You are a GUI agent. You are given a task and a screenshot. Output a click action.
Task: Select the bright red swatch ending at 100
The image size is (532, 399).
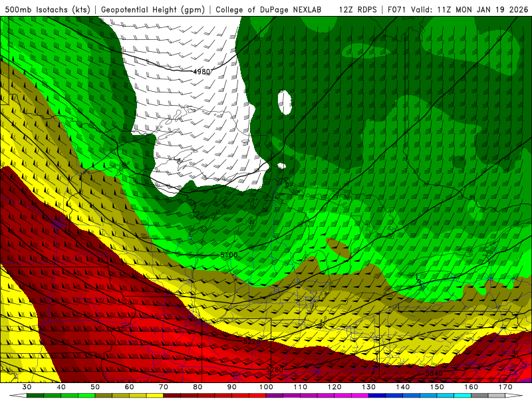[x=257, y=395]
